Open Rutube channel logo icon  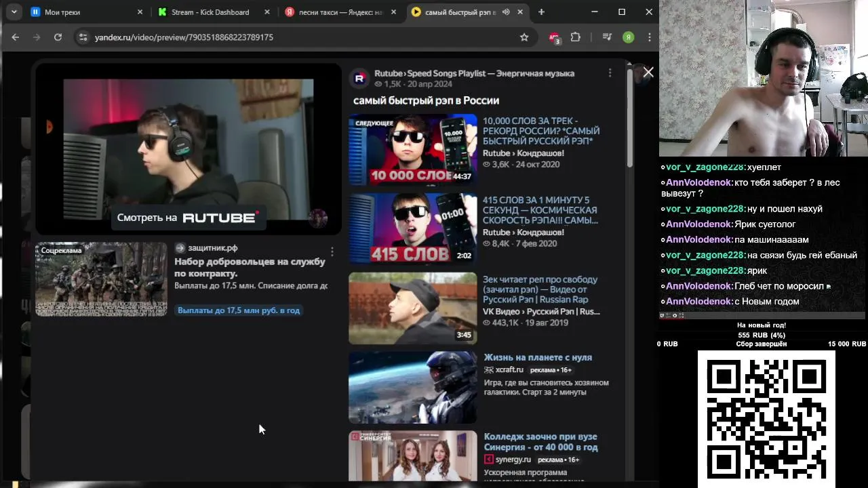(x=359, y=79)
